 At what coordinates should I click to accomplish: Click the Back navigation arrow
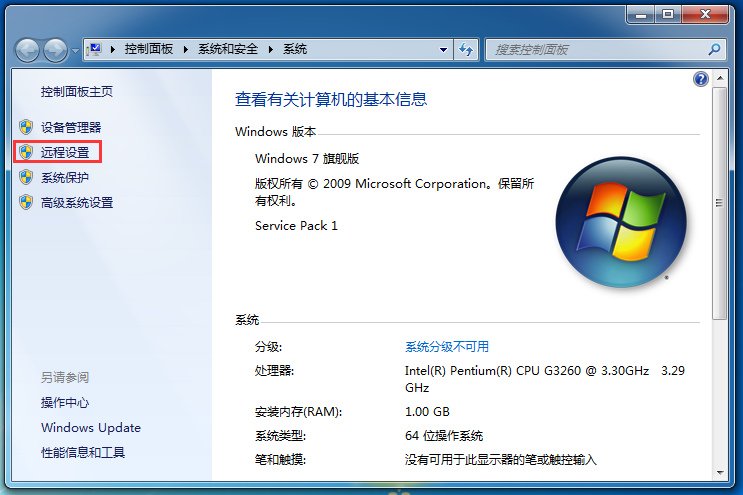click(27, 50)
